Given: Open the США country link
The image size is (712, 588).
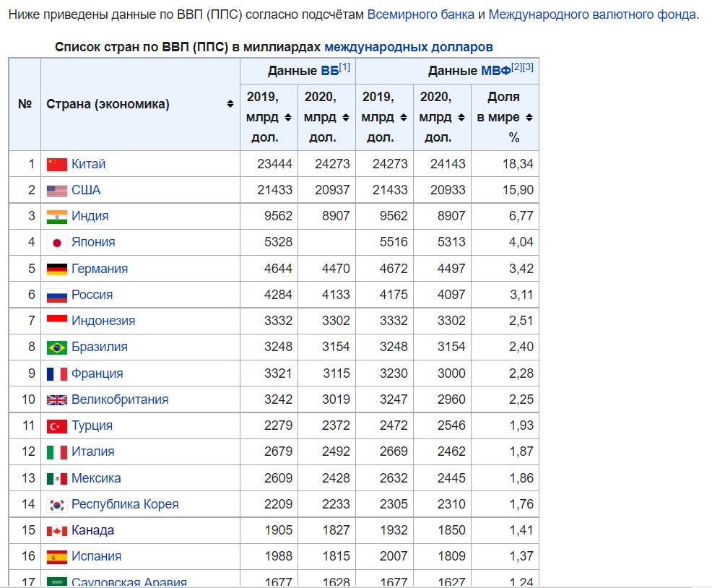Looking at the screenshot, I should coord(86,190).
